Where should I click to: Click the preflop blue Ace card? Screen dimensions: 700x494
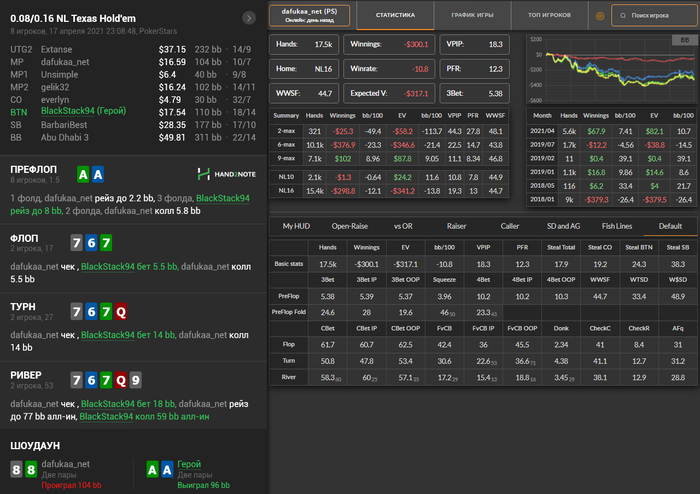point(98,174)
